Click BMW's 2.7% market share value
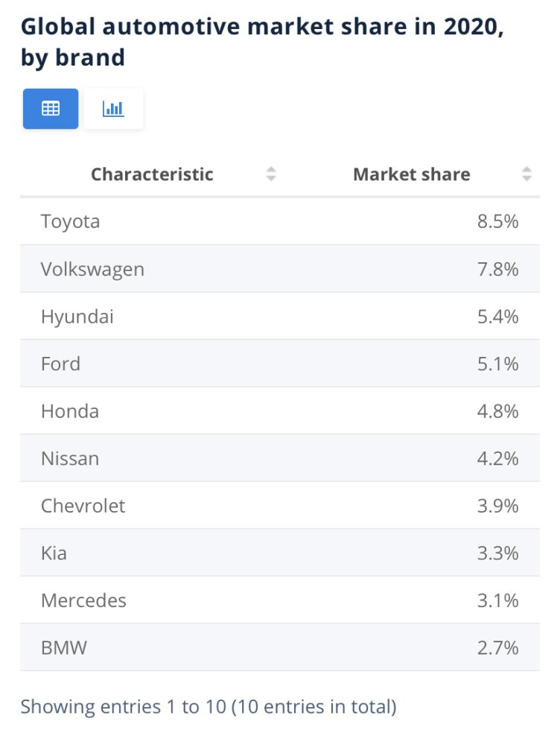 pos(497,648)
